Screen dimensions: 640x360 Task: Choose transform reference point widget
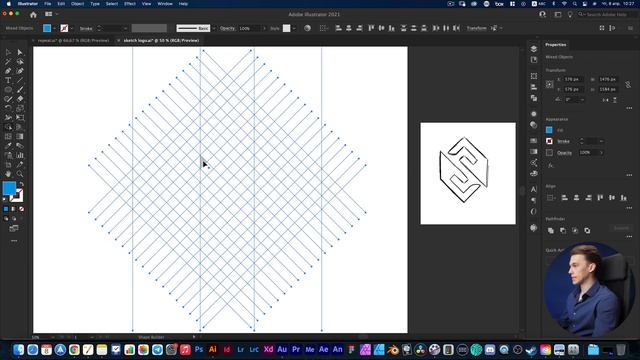[550, 84]
